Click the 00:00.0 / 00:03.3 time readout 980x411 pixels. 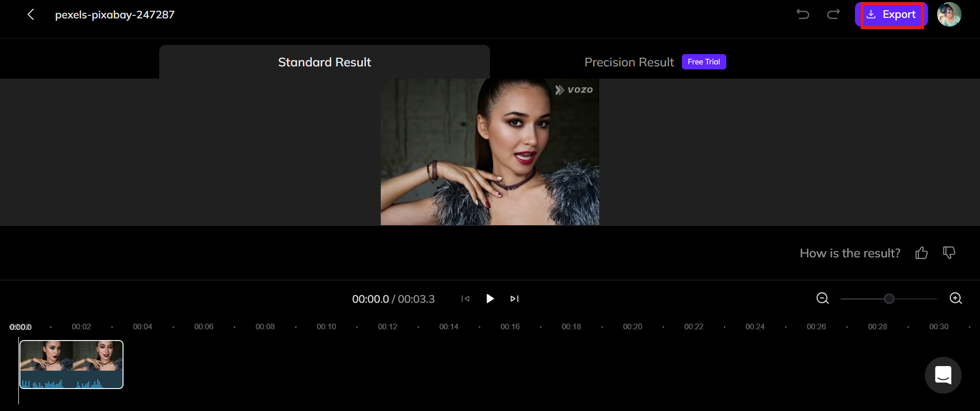(x=394, y=299)
